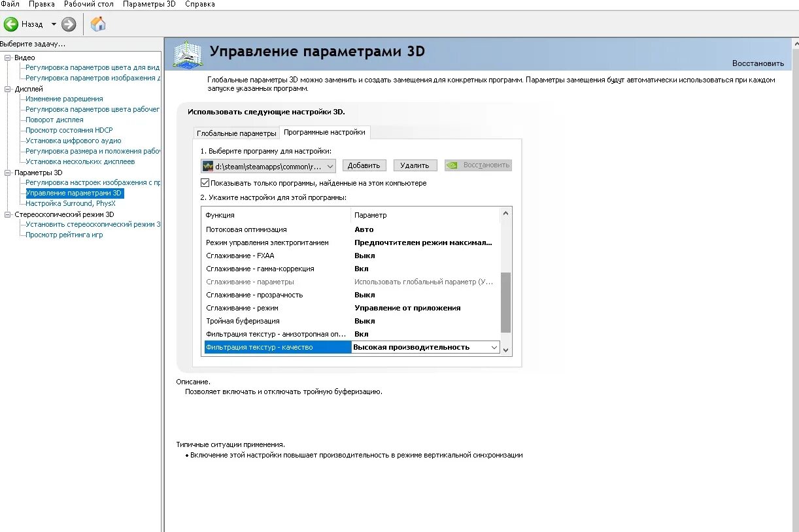Image resolution: width=799 pixels, height=532 pixels.
Task: Open Установка цифрового аудио task
Action: coord(73,141)
